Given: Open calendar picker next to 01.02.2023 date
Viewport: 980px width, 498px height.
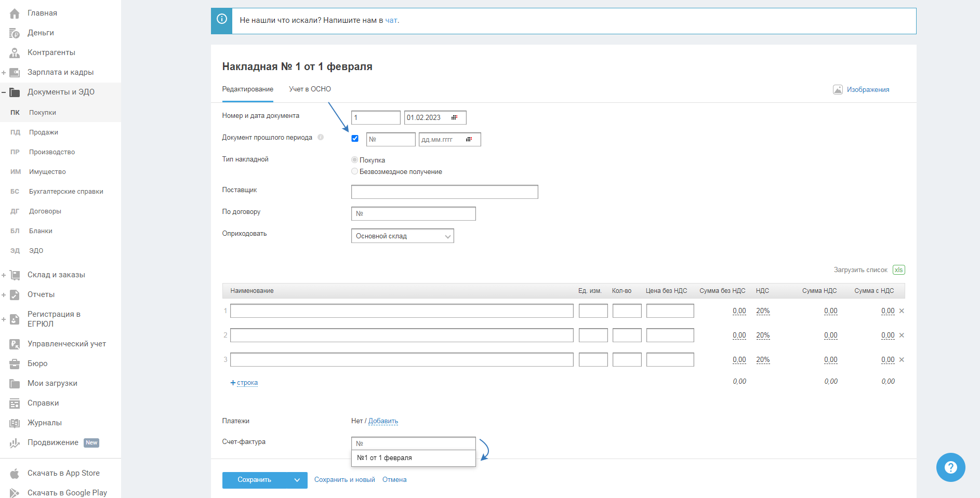Looking at the screenshot, I should tap(454, 118).
